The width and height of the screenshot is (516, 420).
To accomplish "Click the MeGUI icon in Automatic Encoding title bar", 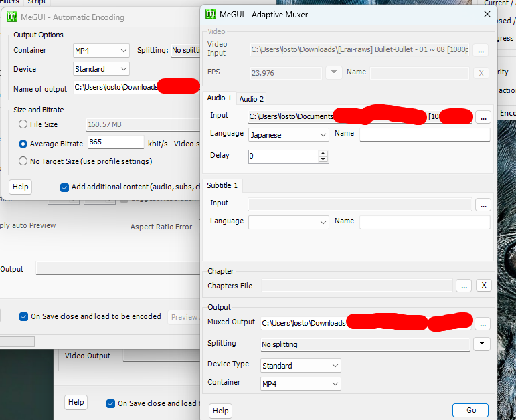I will pos(12,17).
